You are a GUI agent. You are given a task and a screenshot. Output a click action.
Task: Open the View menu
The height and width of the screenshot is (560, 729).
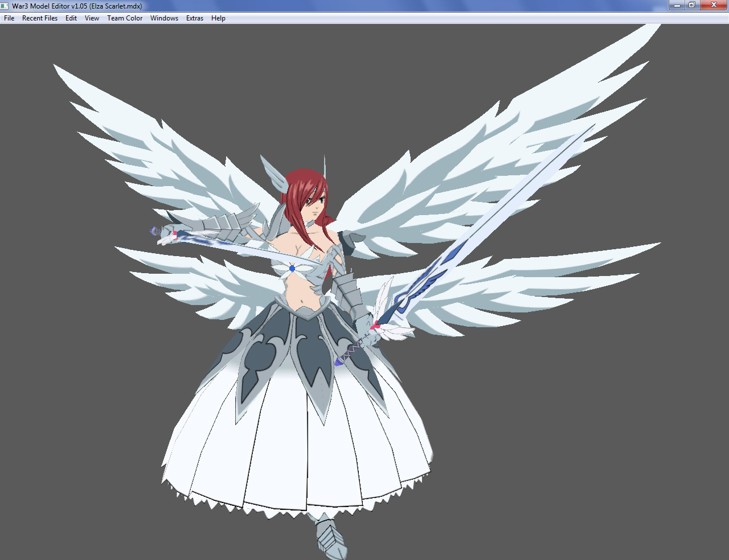(92, 18)
